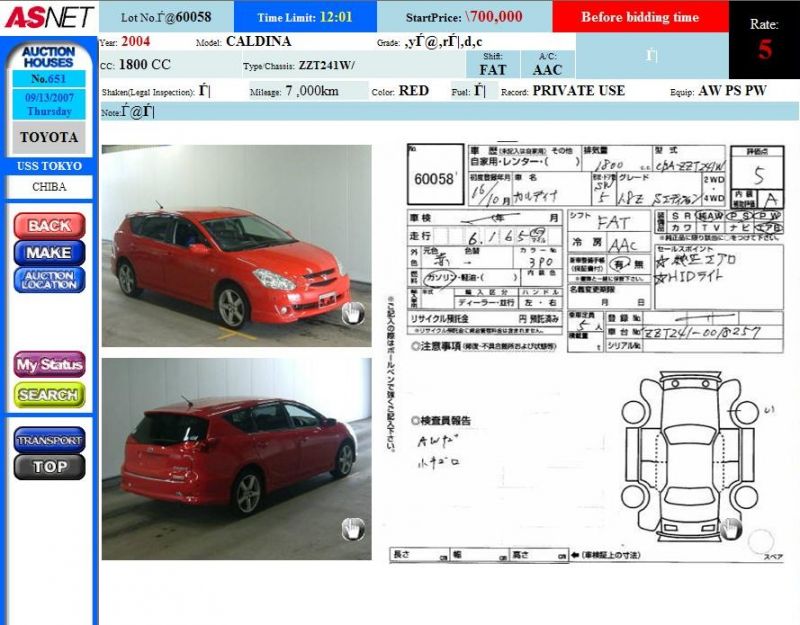Click car damage diagram on sheet

pyautogui.click(x=690, y=457)
